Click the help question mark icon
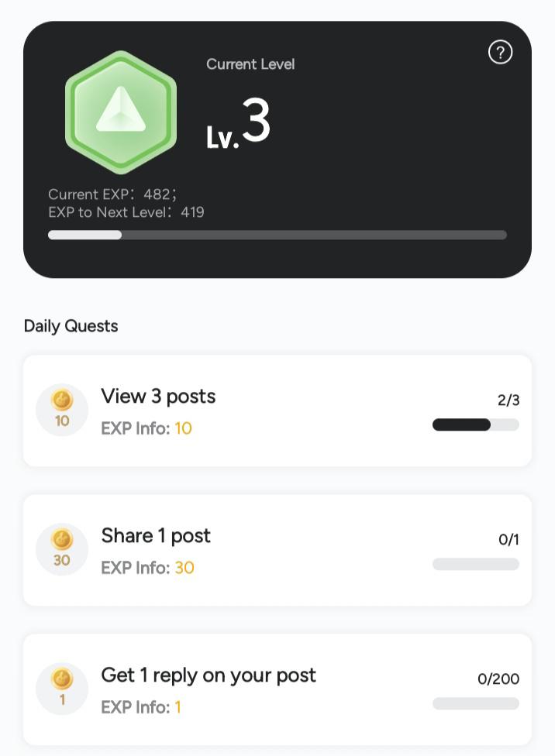 [x=501, y=53]
